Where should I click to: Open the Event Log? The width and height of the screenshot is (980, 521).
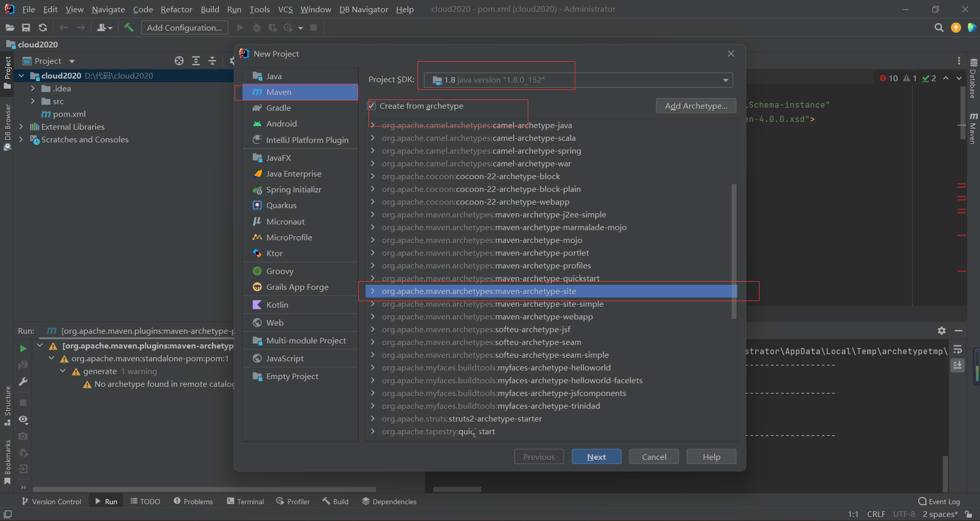click(x=939, y=502)
